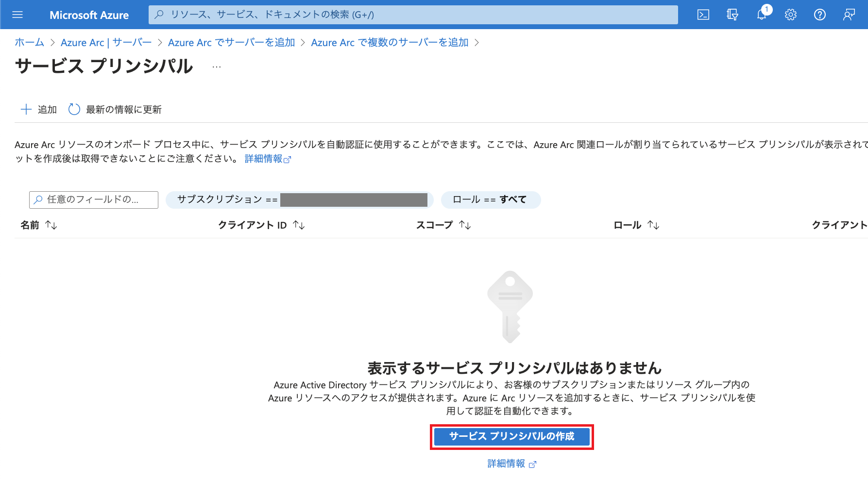Screen dimensions: 868x481
Task: Open the feedback icon in top bar
Action: pos(849,15)
